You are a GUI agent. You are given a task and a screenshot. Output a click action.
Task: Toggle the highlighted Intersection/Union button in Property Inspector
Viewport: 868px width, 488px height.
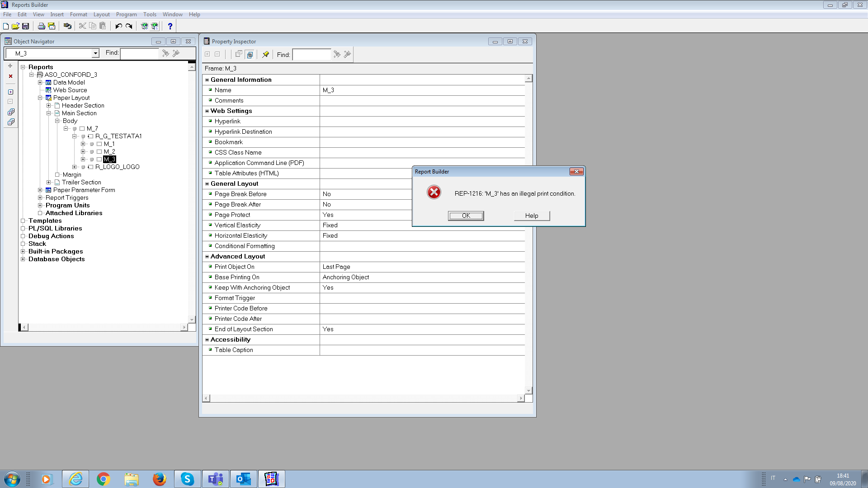coord(250,55)
